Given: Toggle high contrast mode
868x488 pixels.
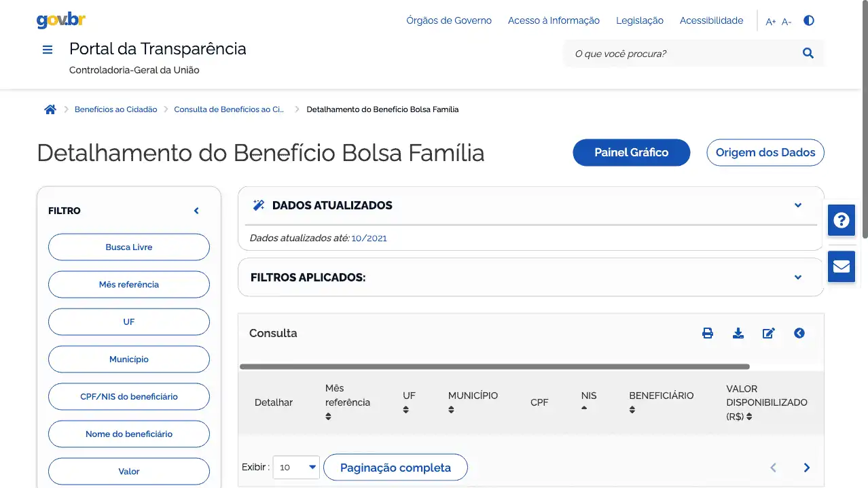Looking at the screenshot, I should coord(808,20).
